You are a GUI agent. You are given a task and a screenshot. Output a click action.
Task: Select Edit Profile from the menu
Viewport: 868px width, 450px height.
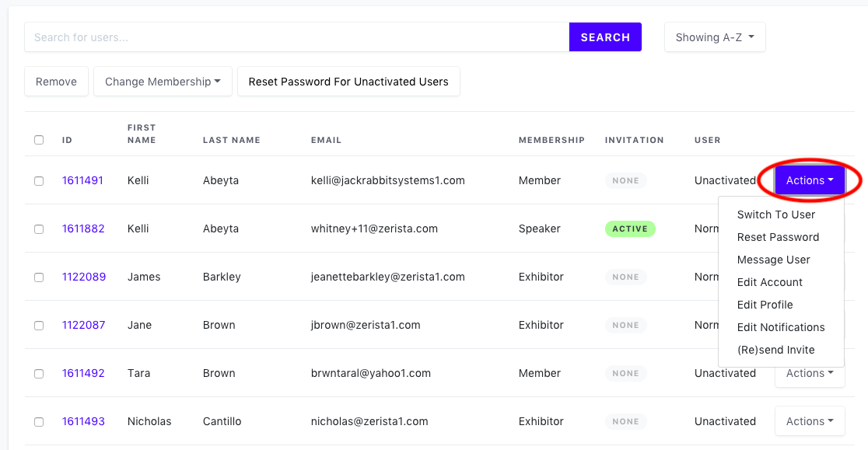click(765, 305)
